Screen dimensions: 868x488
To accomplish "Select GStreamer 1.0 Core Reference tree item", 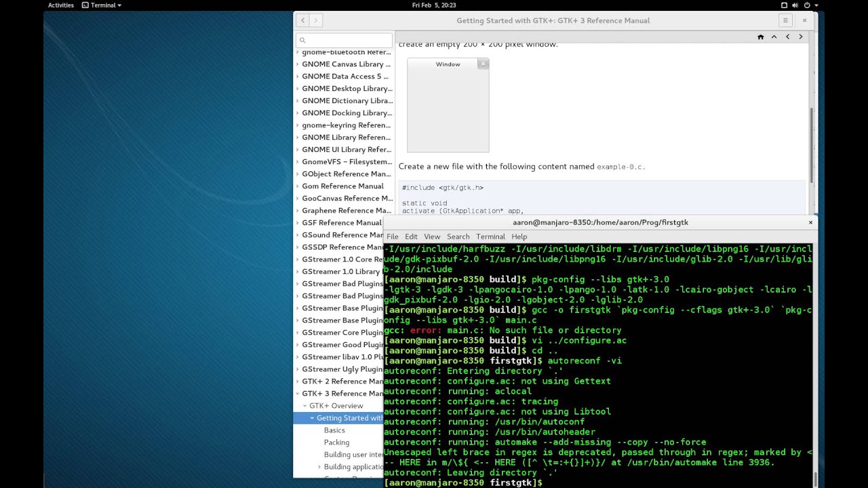I will pos(342,260).
